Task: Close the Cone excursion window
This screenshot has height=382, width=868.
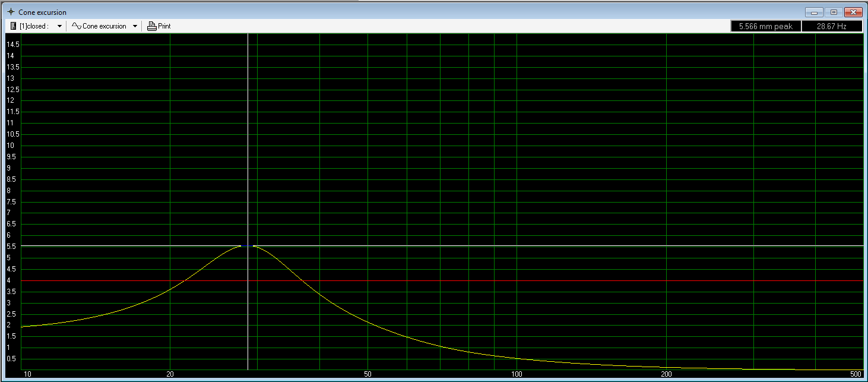Action: [x=854, y=12]
